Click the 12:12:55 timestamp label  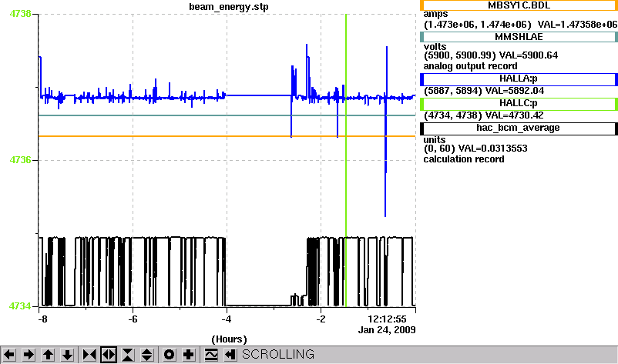387,319
